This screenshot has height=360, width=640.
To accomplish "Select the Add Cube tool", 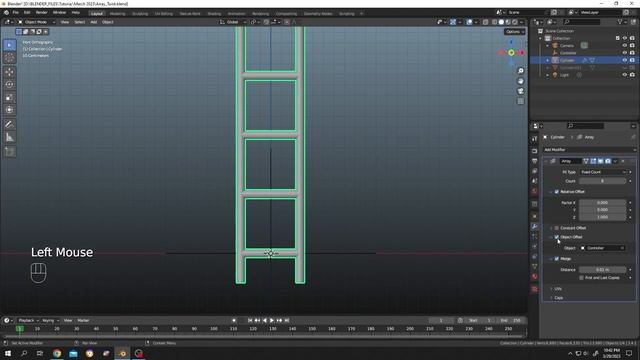I will point(9,151).
